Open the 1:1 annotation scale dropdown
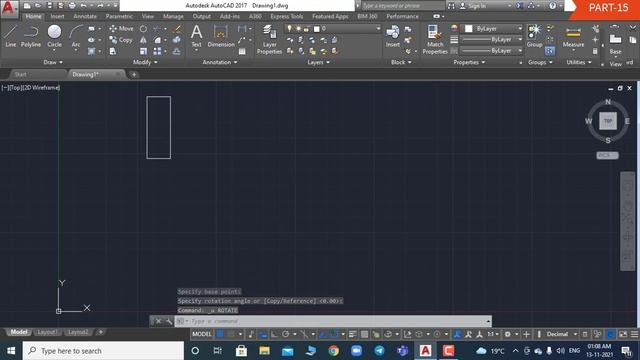This screenshot has height=360, width=640. 493,334
